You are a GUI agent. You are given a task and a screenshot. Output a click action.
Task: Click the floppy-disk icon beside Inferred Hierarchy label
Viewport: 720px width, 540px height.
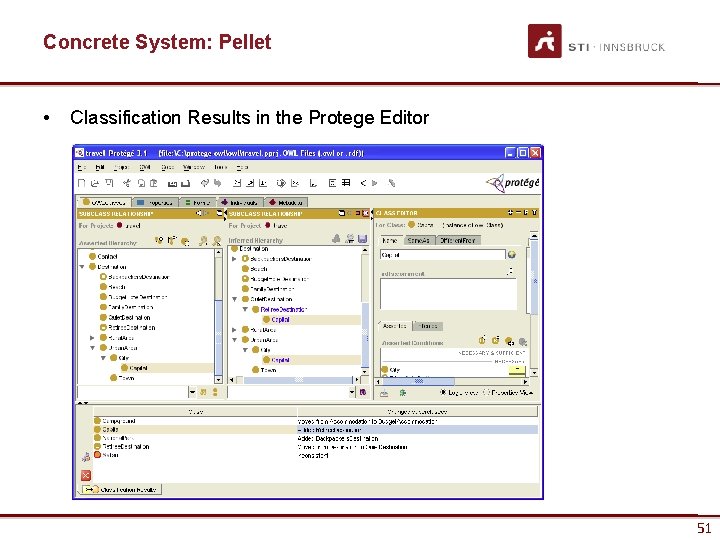point(362,239)
